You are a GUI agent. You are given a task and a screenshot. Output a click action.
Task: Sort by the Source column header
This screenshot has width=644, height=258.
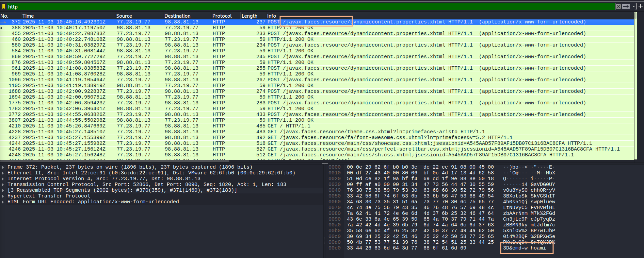pos(139,16)
